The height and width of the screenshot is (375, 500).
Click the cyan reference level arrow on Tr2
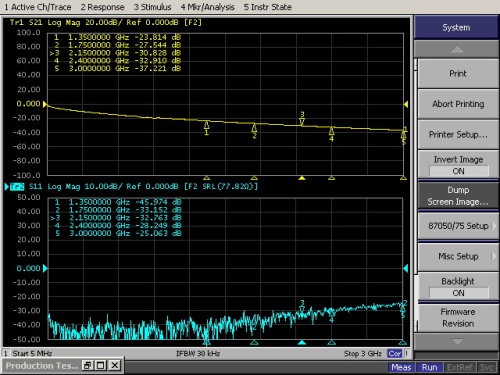click(x=45, y=268)
